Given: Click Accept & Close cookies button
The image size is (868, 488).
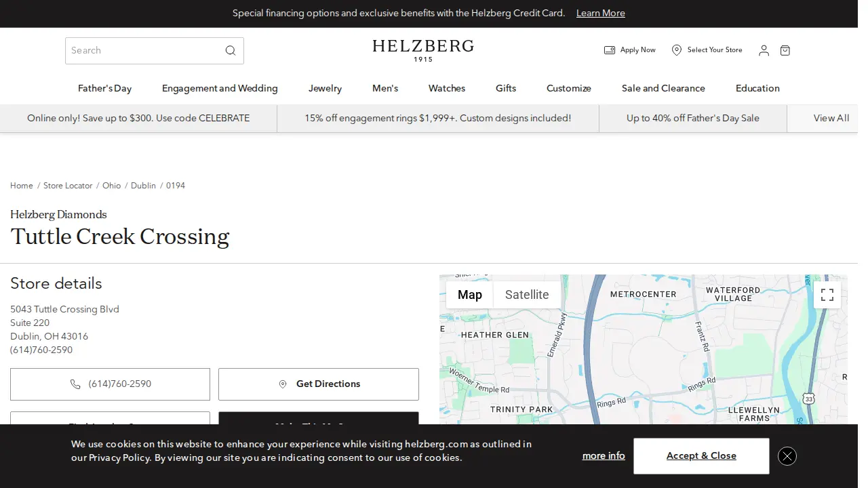Looking at the screenshot, I should pos(701,456).
